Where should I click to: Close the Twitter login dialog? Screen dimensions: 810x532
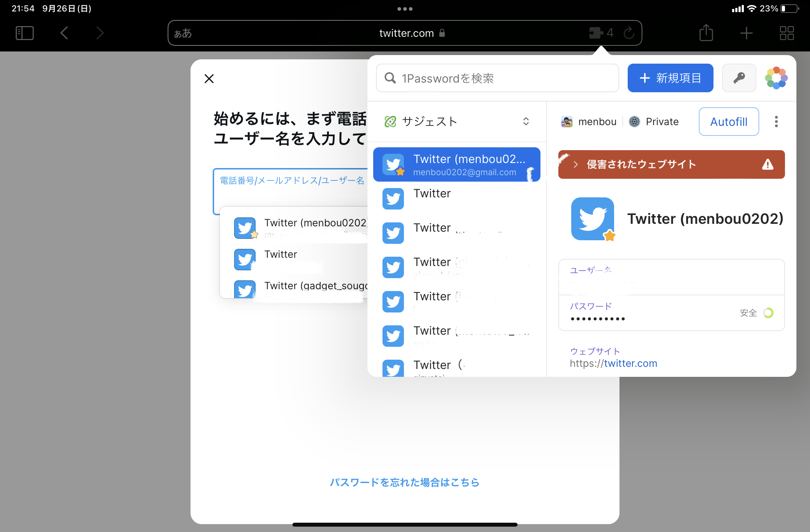click(209, 79)
